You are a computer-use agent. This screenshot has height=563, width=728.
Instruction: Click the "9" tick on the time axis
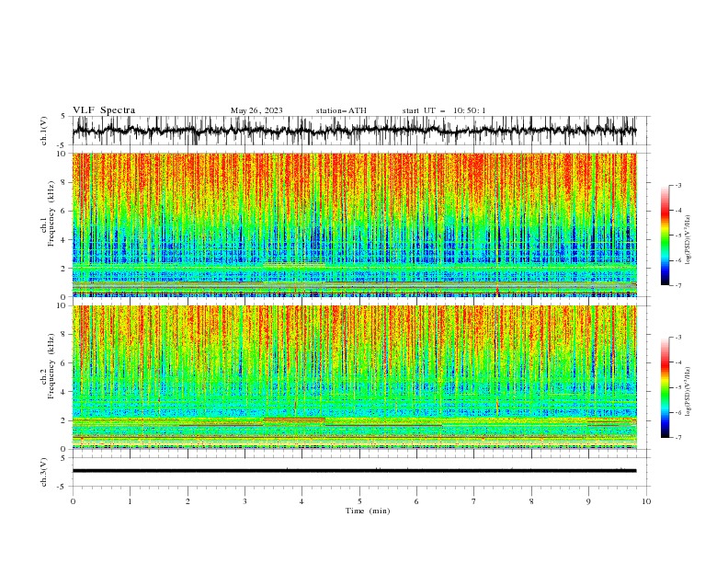coord(588,501)
